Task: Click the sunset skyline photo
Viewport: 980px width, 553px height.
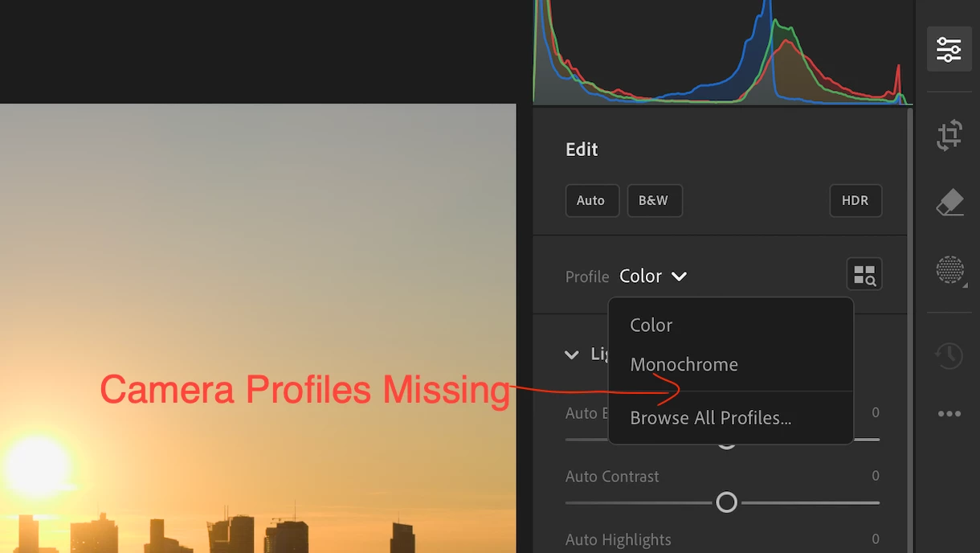Action: point(258,328)
